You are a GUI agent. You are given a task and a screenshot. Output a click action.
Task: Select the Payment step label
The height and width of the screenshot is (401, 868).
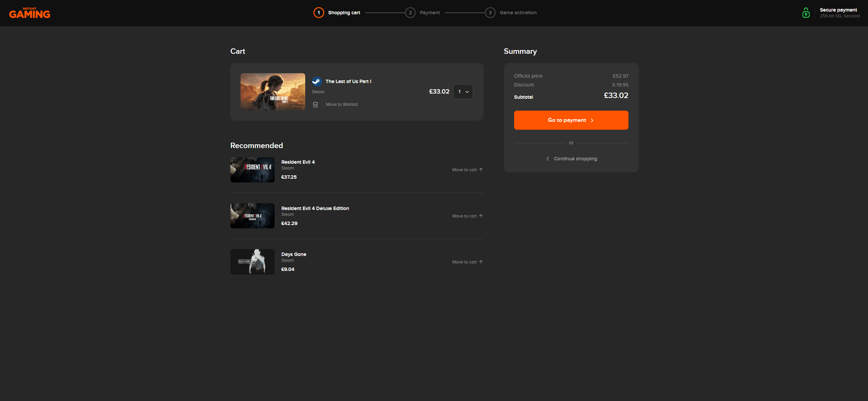coord(429,13)
